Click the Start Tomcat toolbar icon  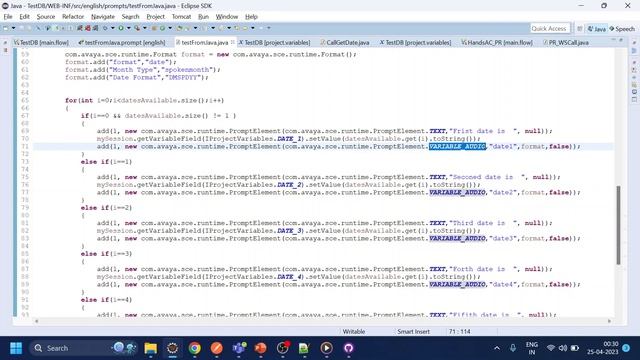coord(80,28)
